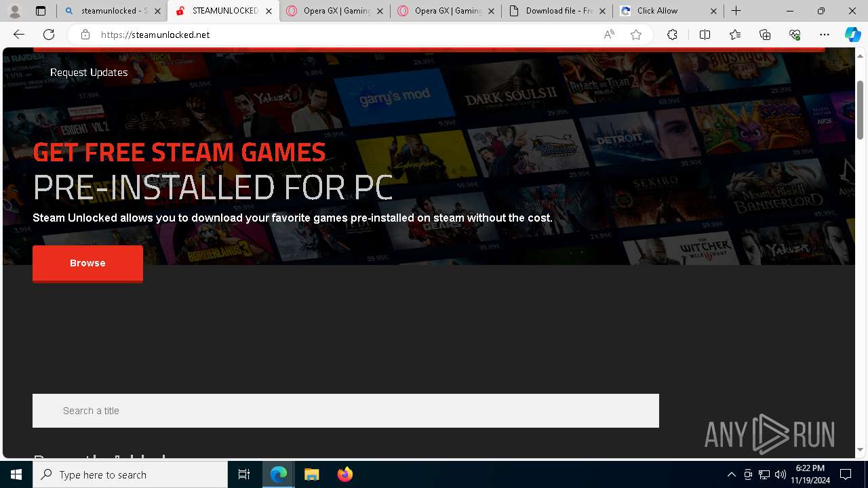Click the scrollbar down arrow

[x=861, y=449]
